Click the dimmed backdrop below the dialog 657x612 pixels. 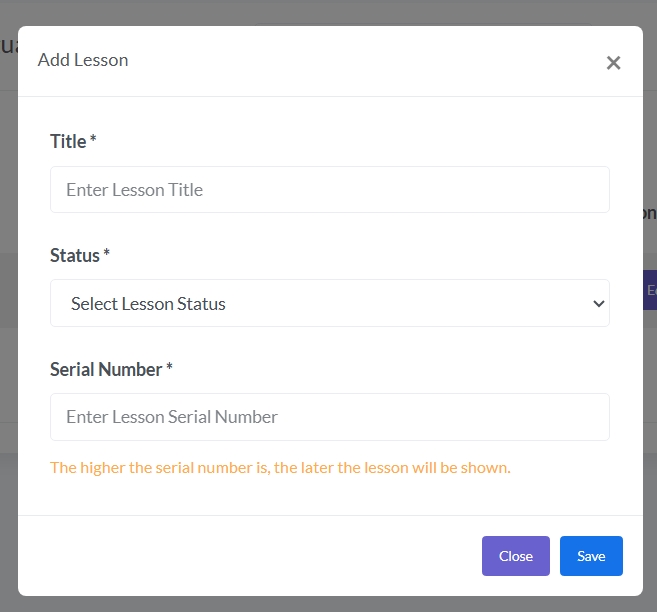pyautogui.click(x=329, y=604)
